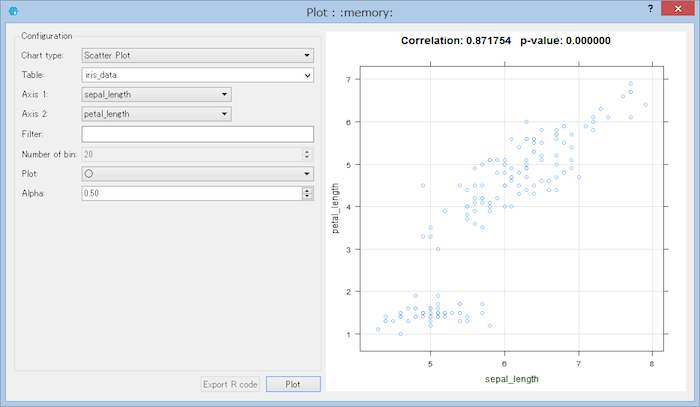Screen dimensions: 700x407
Task: Increase the Alpha value with up arrow
Action: pyautogui.click(x=307, y=190)
